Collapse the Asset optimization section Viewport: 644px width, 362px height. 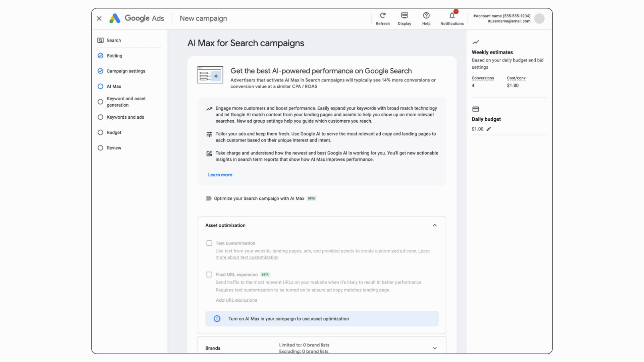click(x=434, y=225)
